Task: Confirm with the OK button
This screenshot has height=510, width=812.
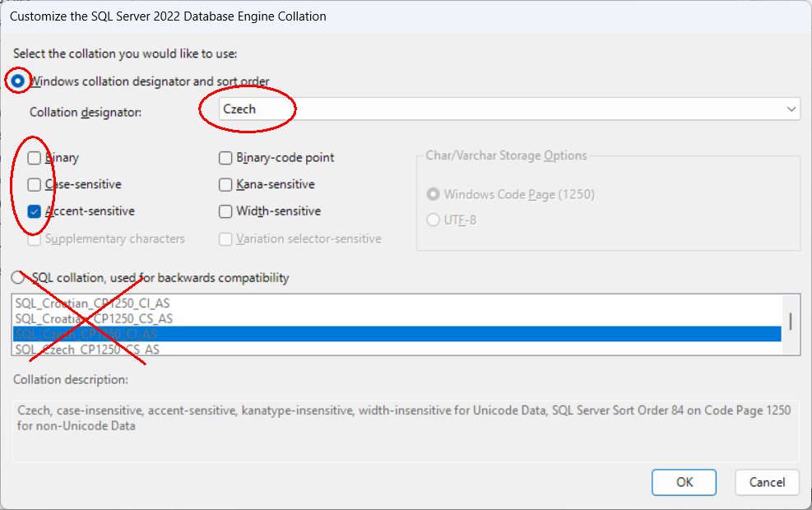Action: click(x=684, y=482)
